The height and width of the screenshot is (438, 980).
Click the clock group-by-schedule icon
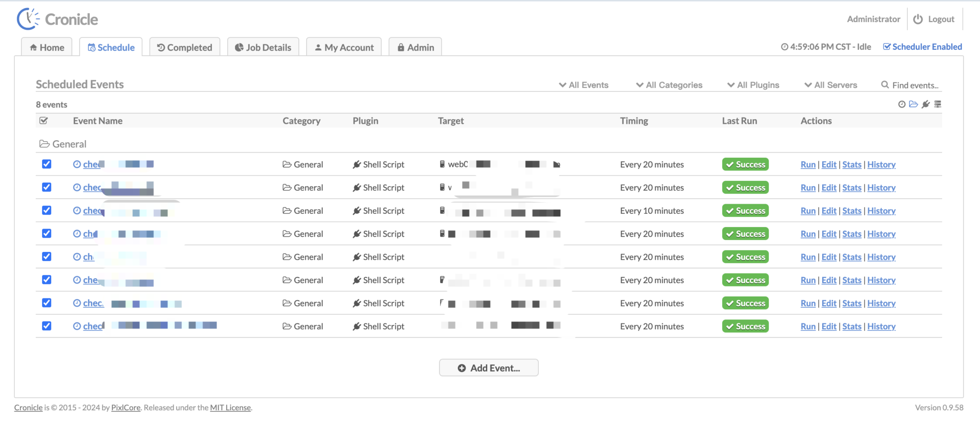pyautogui.click(x=902, y=104)
